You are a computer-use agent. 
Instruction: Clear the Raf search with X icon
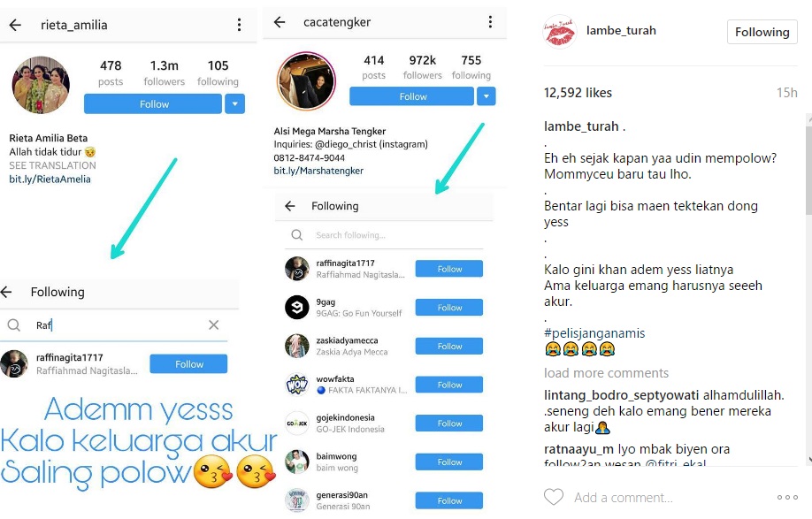click(213, 325)
